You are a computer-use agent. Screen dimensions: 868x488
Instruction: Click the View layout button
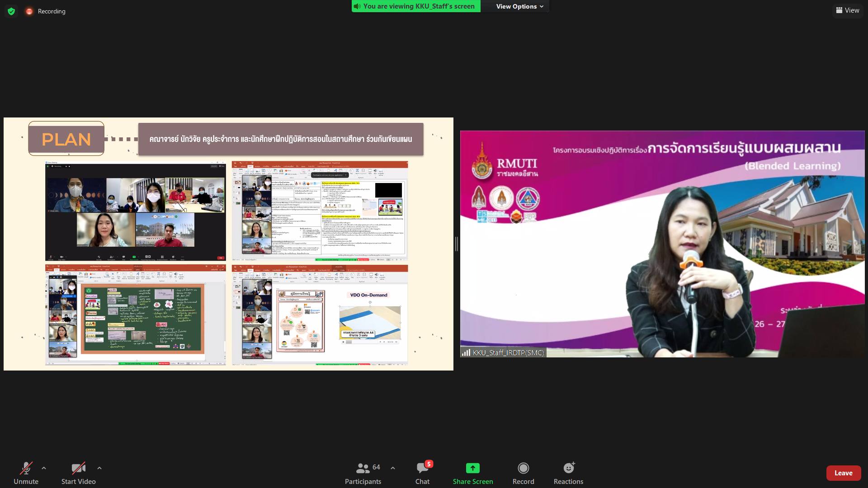pos(848,10)
